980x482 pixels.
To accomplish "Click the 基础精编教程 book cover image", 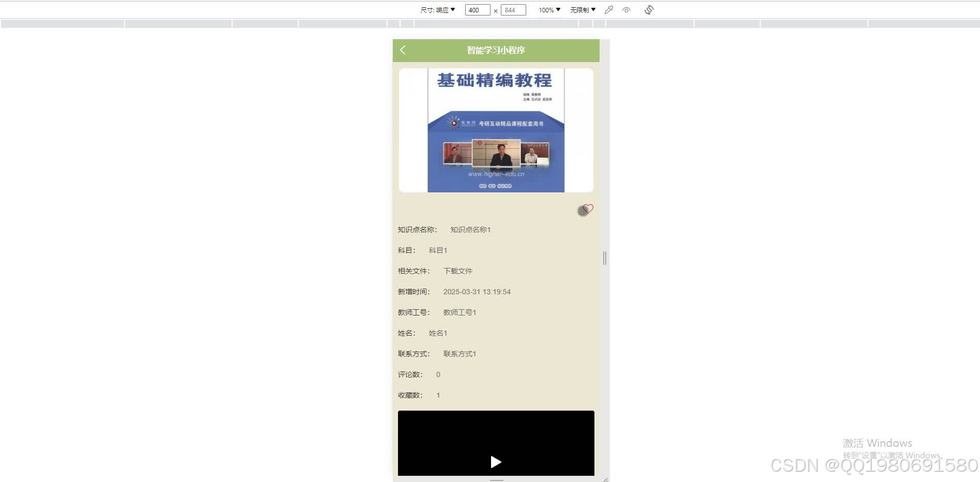I will (496, 130).
